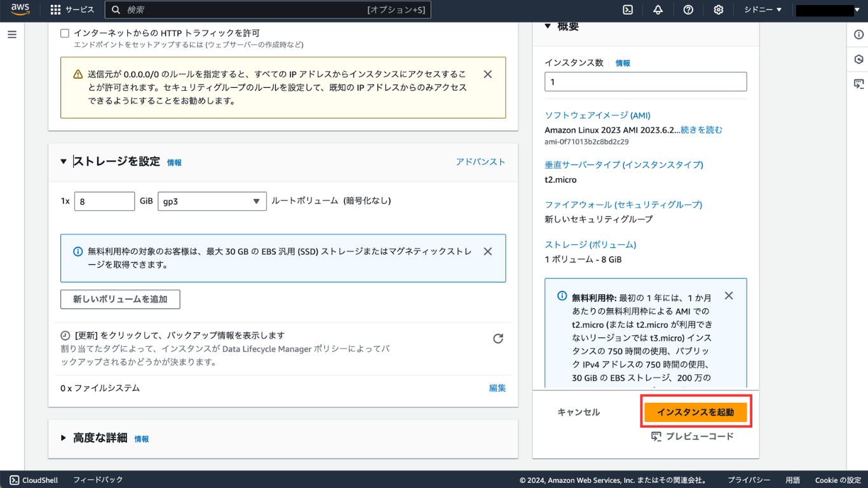Open the CloudShell icon in top bar
The height and width of the screenshot is (488, 868).
[628, 10]
